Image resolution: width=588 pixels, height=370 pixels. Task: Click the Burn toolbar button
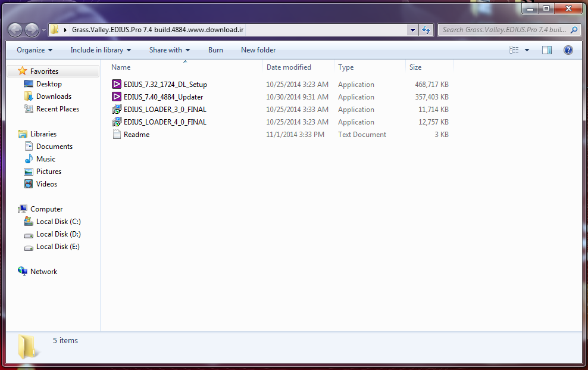tap(215, 50)
